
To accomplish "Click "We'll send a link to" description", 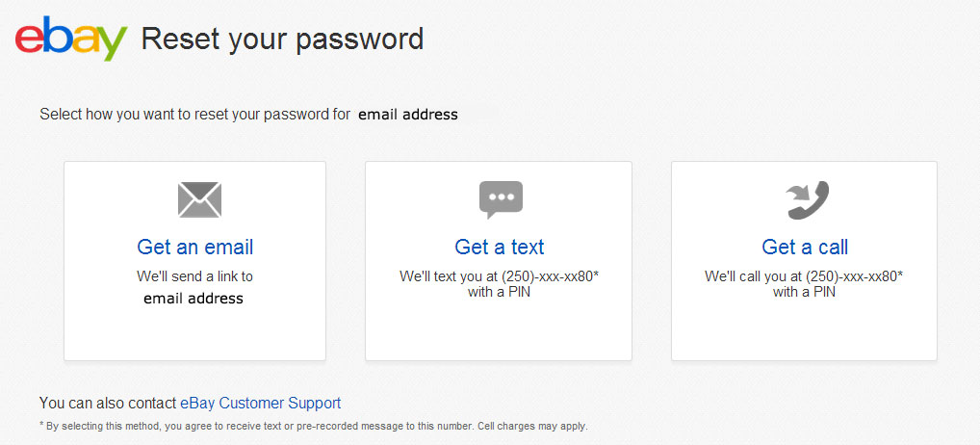I will (194, 276).
